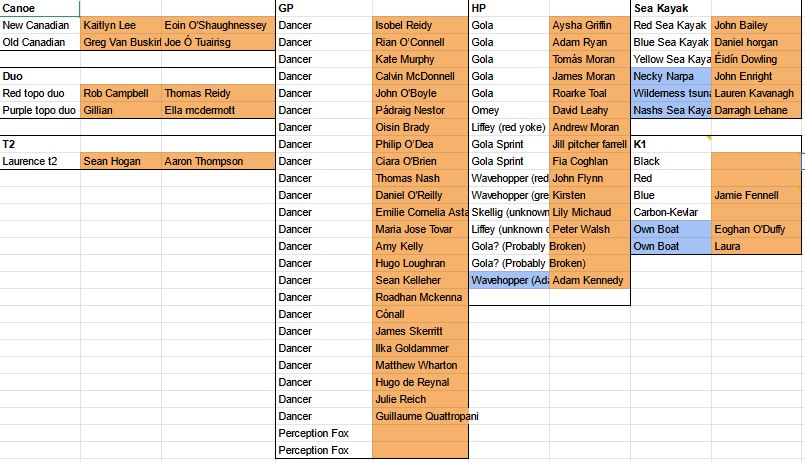Click the Kaitlyn Lee cell

(x=121, y=25)
